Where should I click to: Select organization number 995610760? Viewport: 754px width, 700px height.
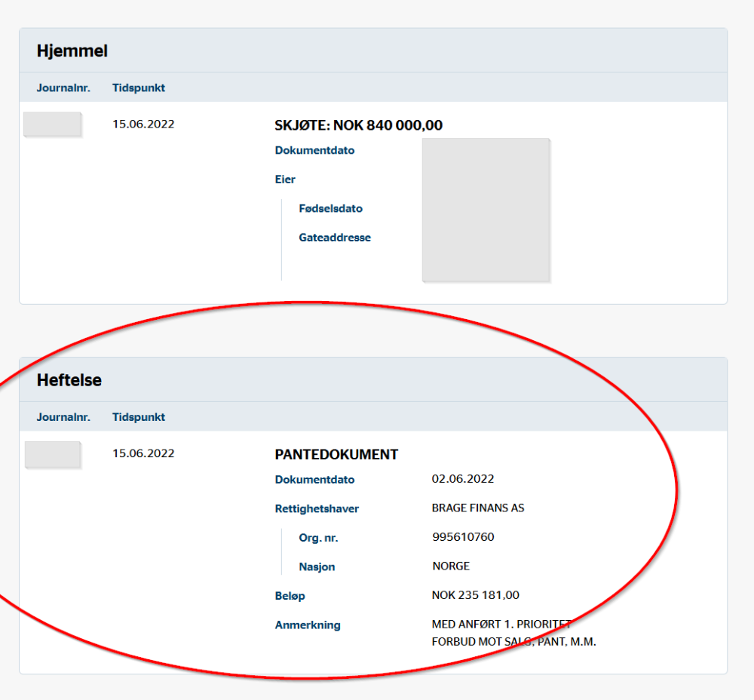click(x=463, y=537)
